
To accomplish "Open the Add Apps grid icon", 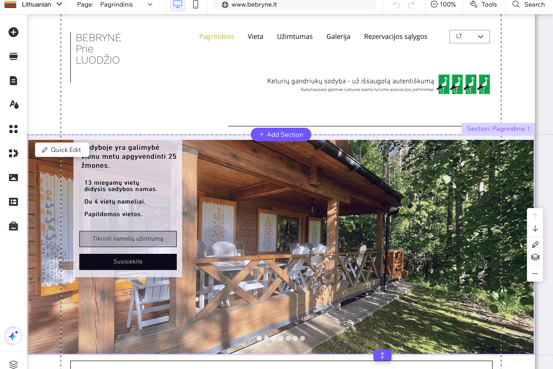I will (13, 129).
